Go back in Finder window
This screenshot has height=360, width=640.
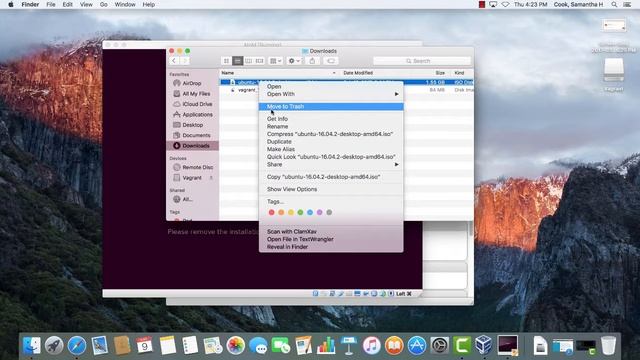tap(174, 61)
